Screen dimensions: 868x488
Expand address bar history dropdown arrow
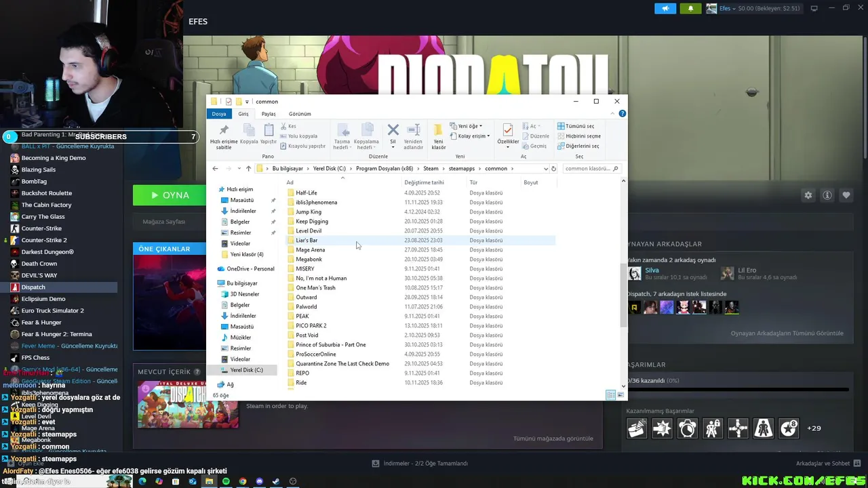tap(545, 169)
